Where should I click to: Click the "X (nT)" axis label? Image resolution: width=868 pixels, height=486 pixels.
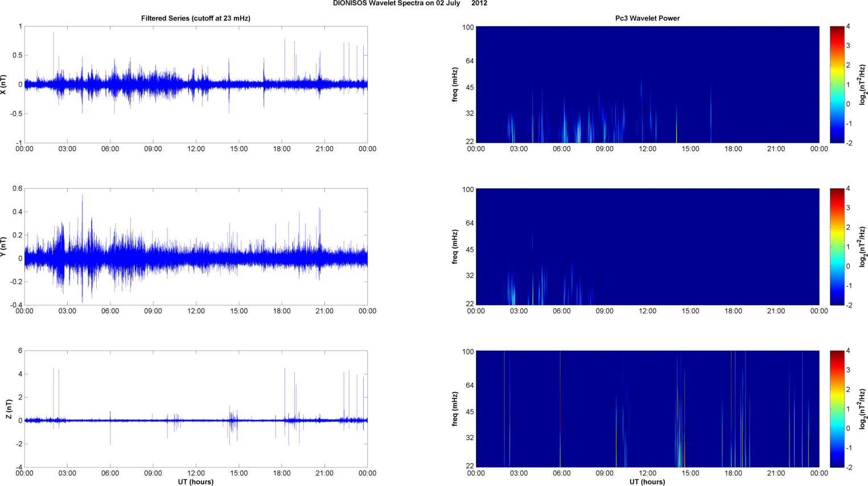3,85
